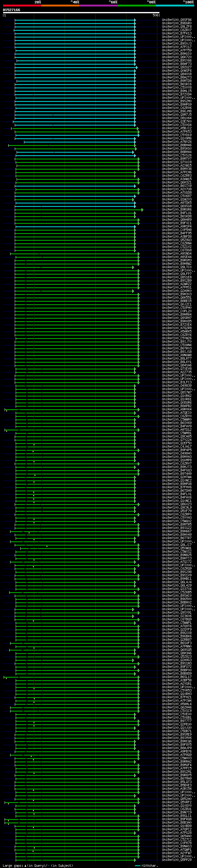Select the UniRef100_Q8H4R9 label
Image resolution: width=197 pixels, height=868 pixels.
pos(177,220)
